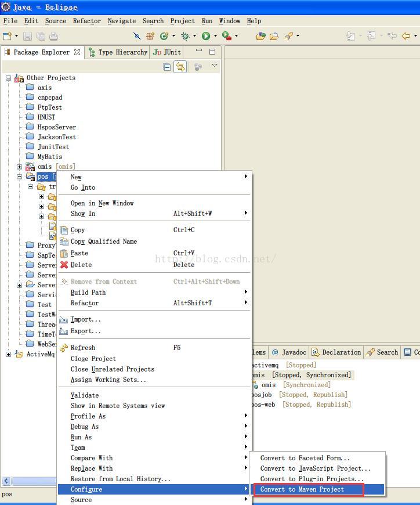Switch to the JUnit tab
The width and height of the screenshot is (420, 505).
tap(166, 52)
